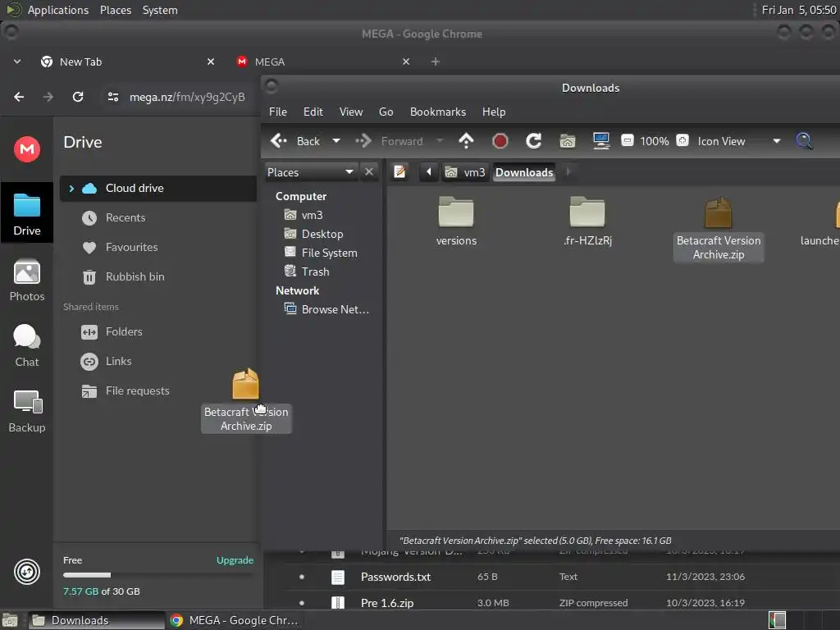Switch to the MEGA tab

[x=323, y=62]
